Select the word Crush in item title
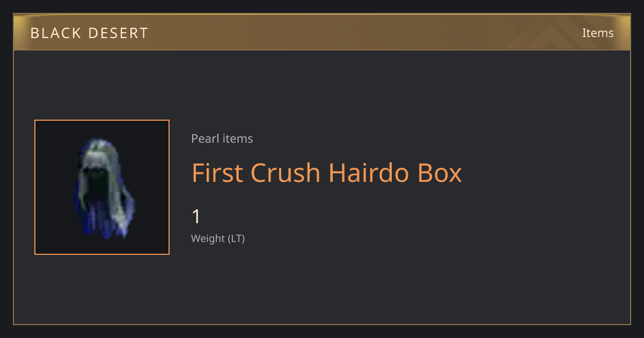Screen dimensions: 644x338 point(285,173)
